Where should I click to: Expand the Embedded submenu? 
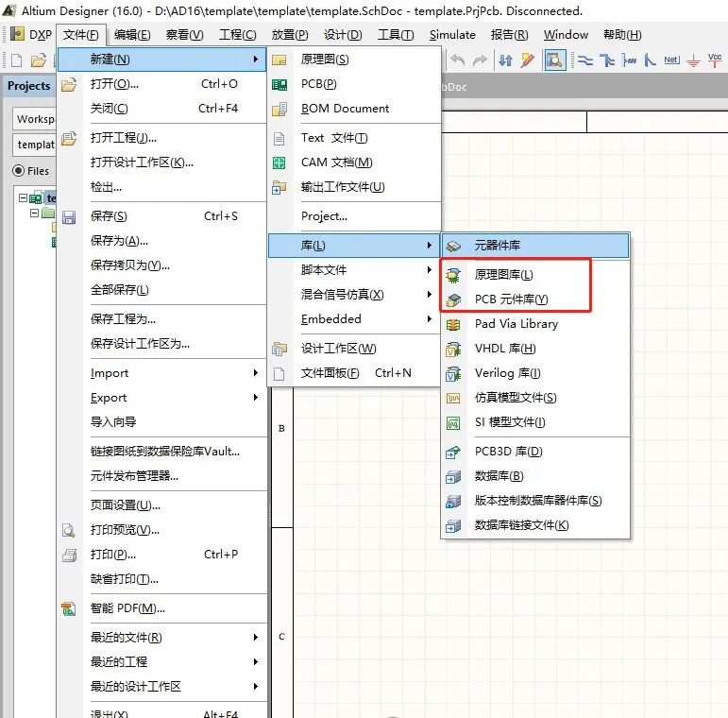(354, 319)
